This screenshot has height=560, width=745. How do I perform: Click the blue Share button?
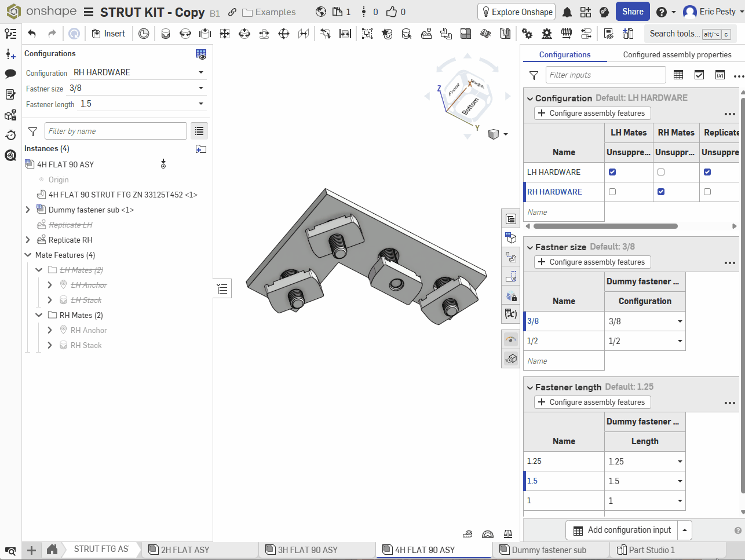[632, 12]
